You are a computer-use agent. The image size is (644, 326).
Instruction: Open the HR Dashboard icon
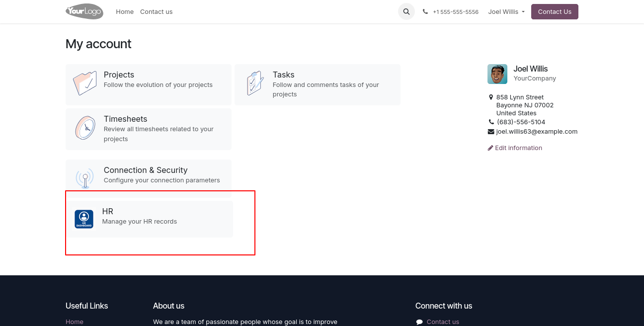(84, 219)
